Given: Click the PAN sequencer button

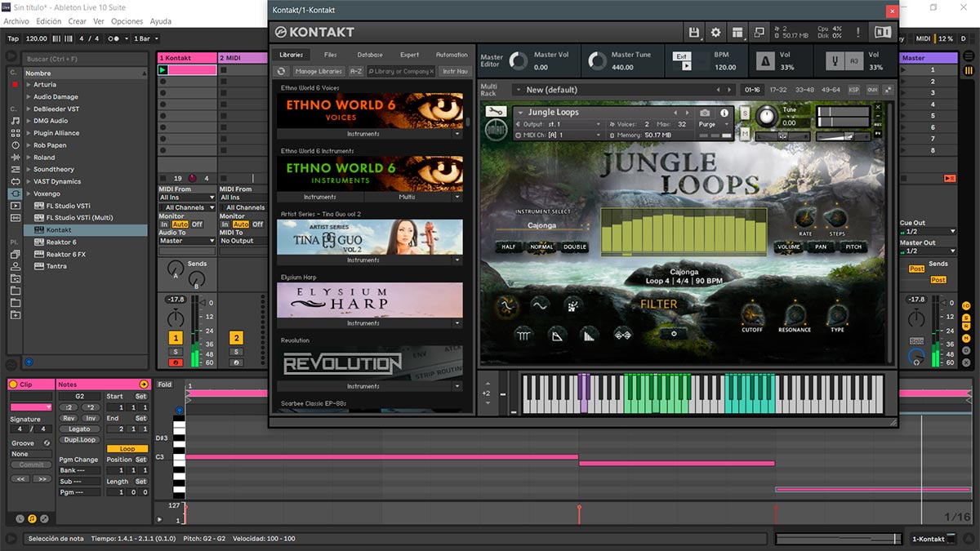Looking at the screenshot, I should (x=821, y=247).
